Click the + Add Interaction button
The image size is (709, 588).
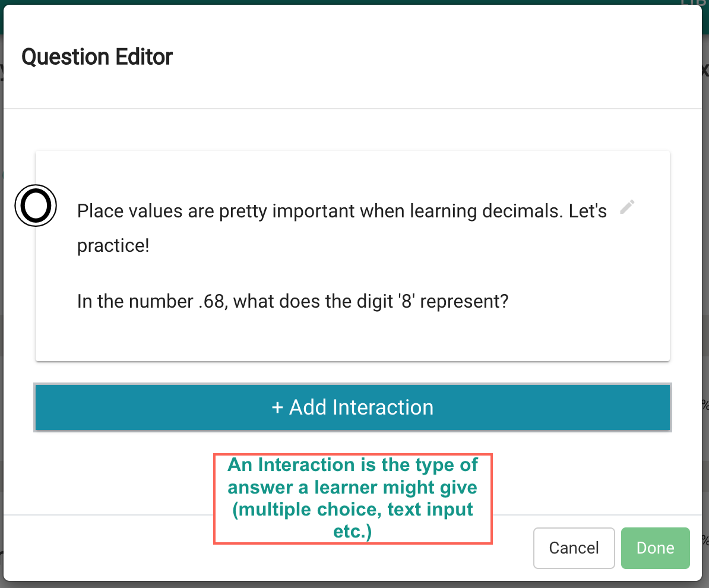(352, 407)
